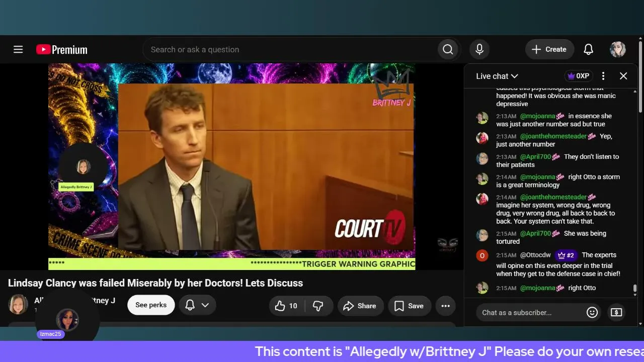This screenshot has width=644, height=362.
Task: Select the video title text
Action: [155, 283]
